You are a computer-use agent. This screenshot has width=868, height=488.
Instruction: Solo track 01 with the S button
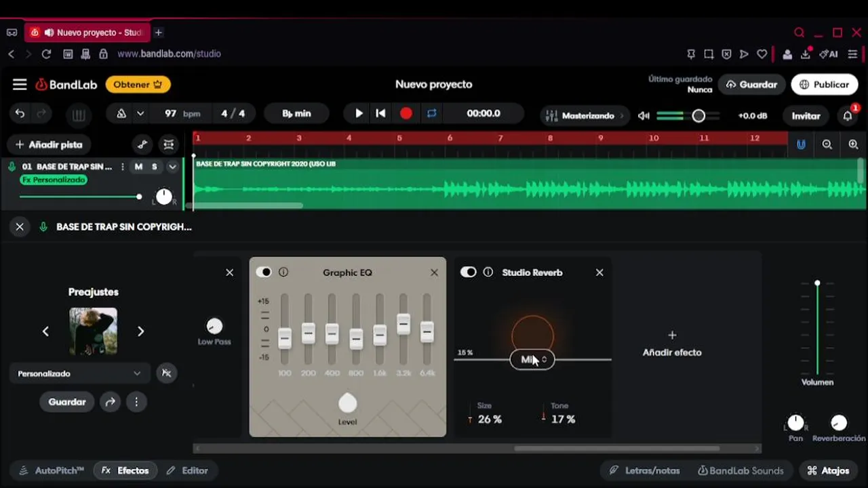(x=155, y=167)
